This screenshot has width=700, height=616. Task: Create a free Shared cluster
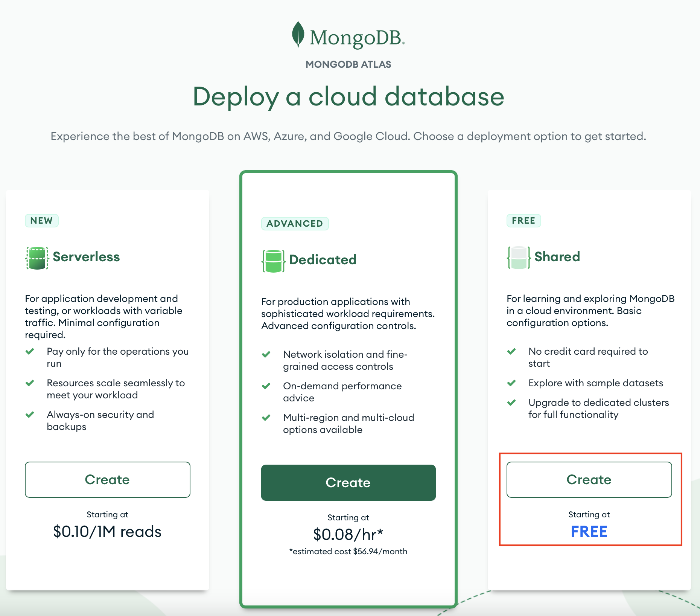coord(589,479)
